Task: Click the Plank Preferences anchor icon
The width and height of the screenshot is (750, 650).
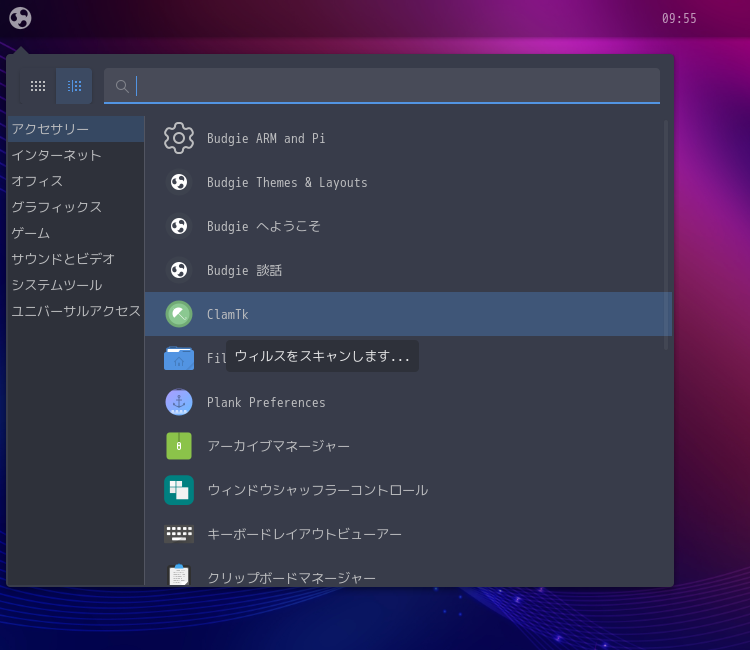Action: pos(179,402)
